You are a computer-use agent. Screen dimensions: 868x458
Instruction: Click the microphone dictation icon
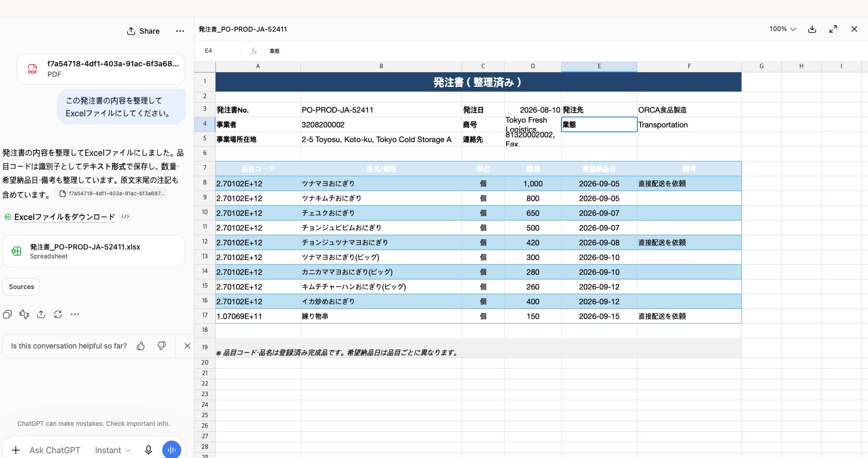[149, 450]
